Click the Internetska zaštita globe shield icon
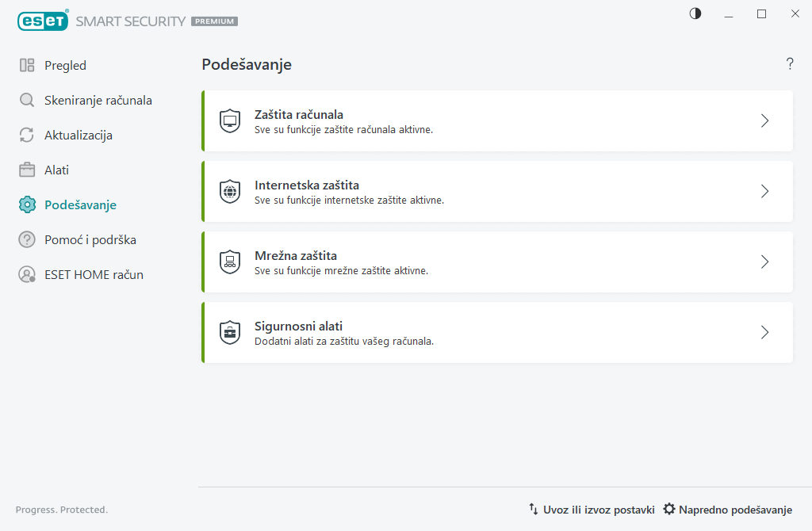812x531 pixels. [x=230, y=192]
